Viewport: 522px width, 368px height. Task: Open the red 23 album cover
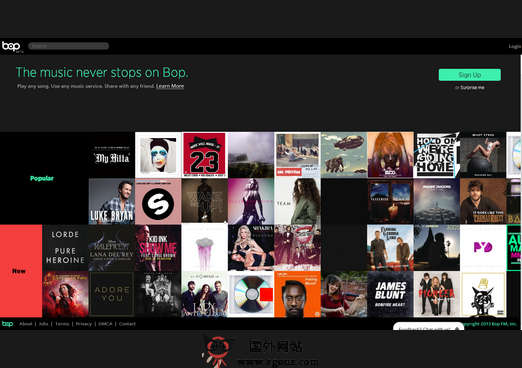(205, 155)
